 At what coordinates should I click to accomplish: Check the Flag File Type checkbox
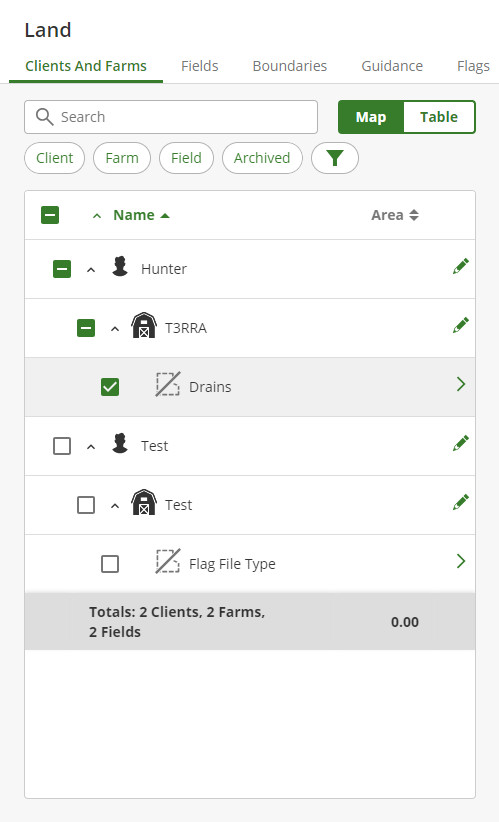pyautogui.click(x=110, y=564)
